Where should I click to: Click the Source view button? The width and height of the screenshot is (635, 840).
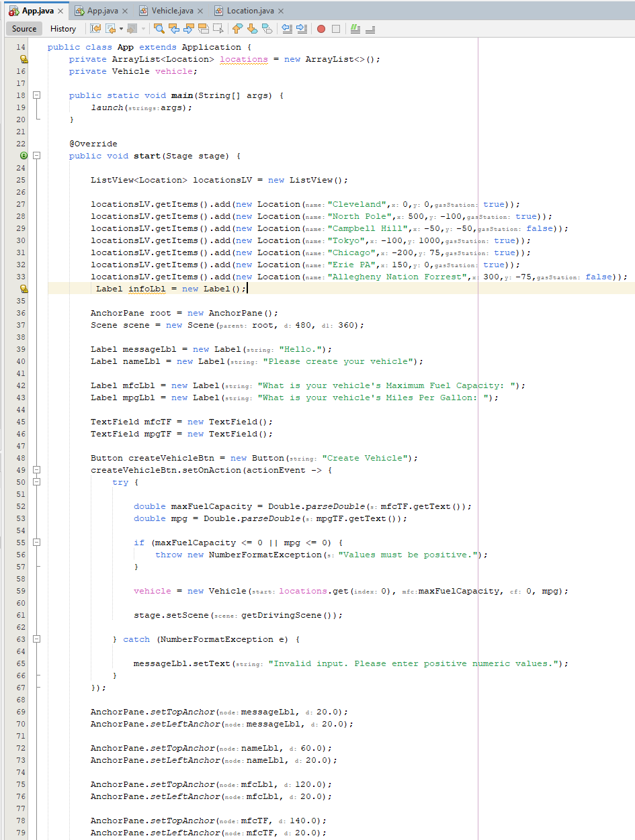pos(24,28)
